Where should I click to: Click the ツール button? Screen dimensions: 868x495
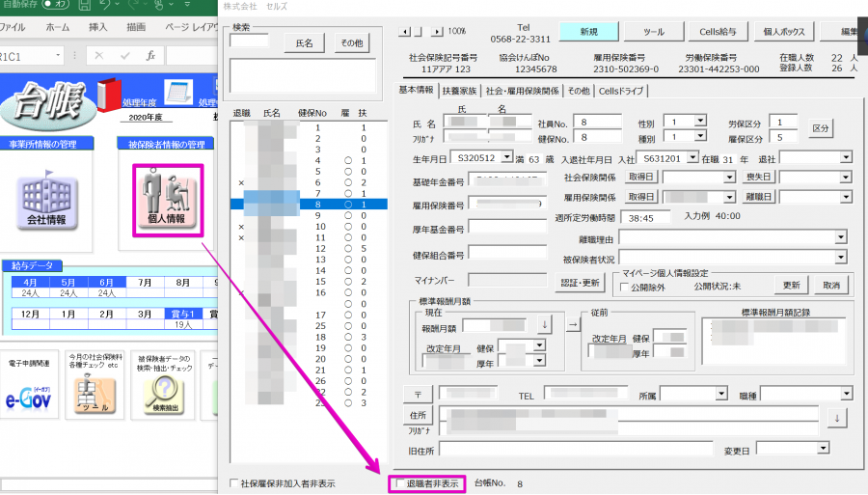[654, 32]
